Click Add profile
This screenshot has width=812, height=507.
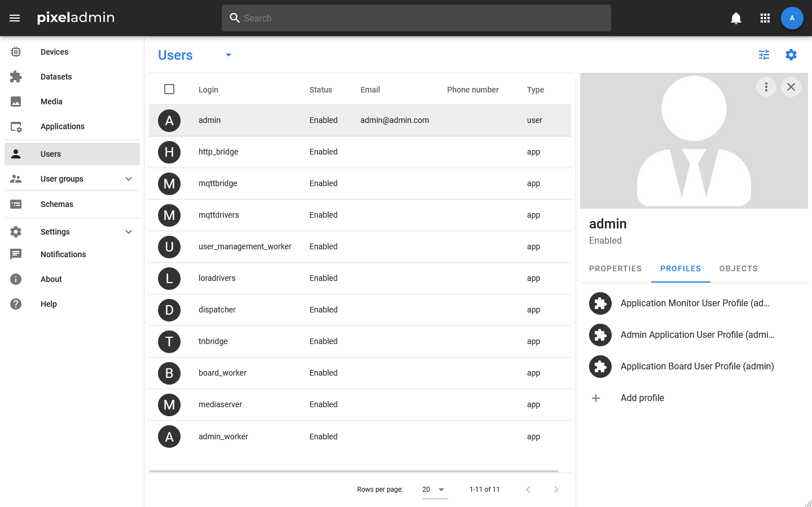click(642, 398)
